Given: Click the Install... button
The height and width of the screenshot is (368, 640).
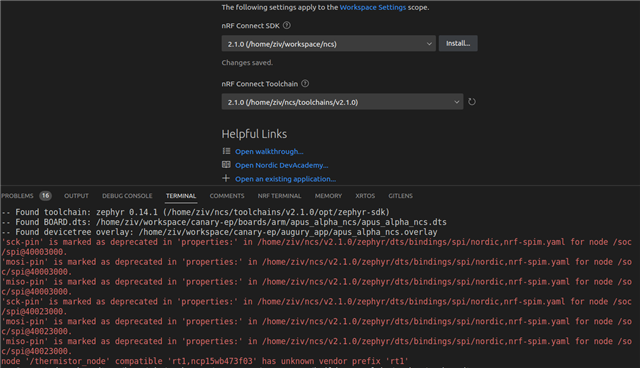Looking at the screenshot, I should pyautogui.click(x=458, y=43).
